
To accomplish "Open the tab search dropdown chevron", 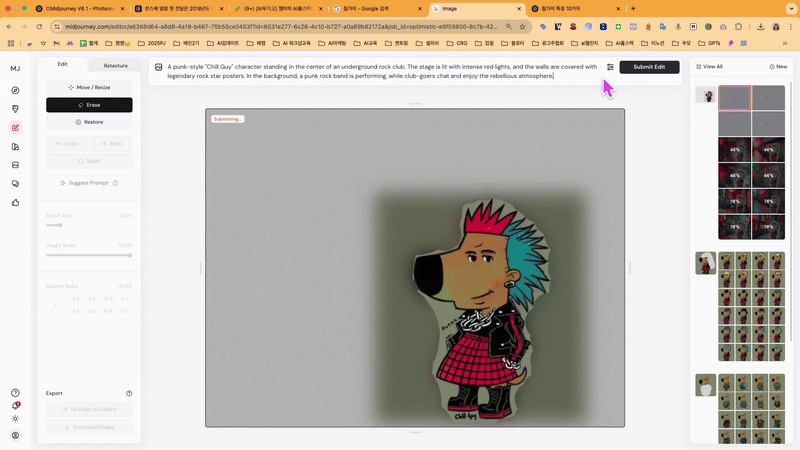I will [x=791, y=9].
